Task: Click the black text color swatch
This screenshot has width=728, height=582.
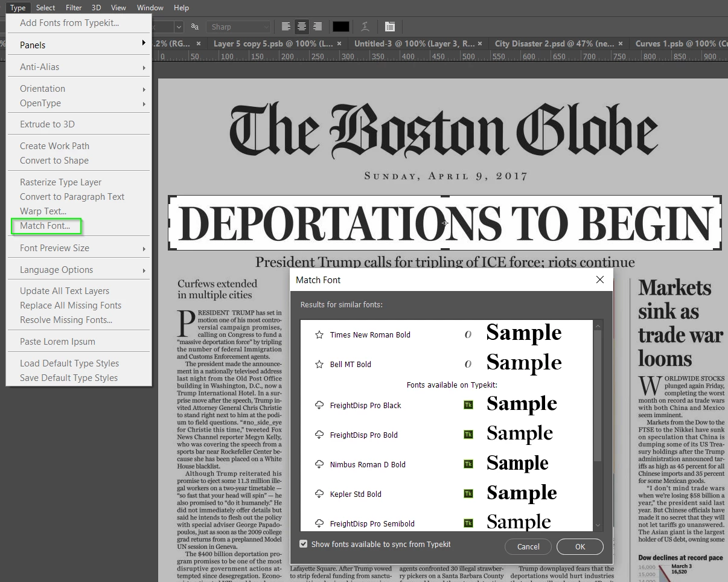Action: [x=341, y=27]
